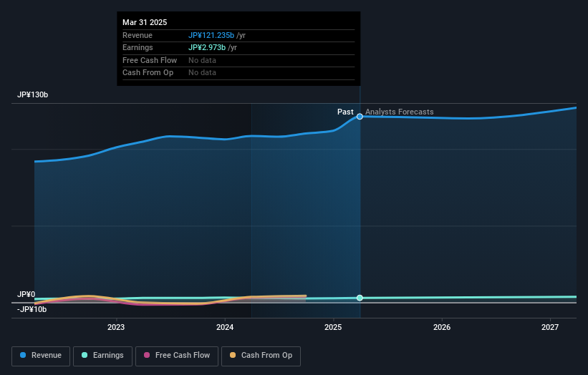Click the Free Cash Flow tooltip row label

(x=150, y=60)
